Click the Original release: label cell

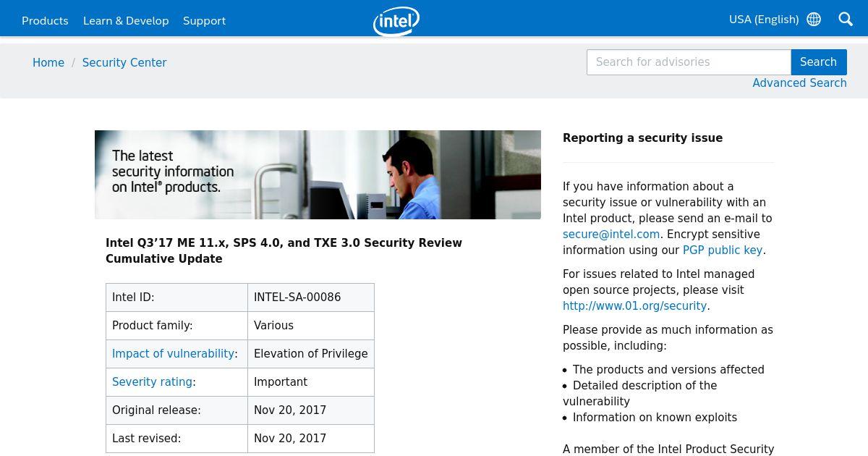(x=176, y=410)
